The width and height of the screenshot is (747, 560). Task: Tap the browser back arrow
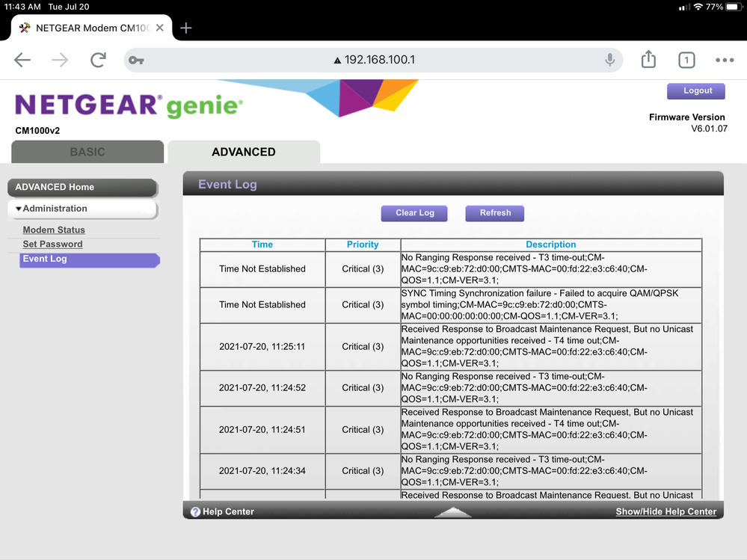(x=22, y=61)
